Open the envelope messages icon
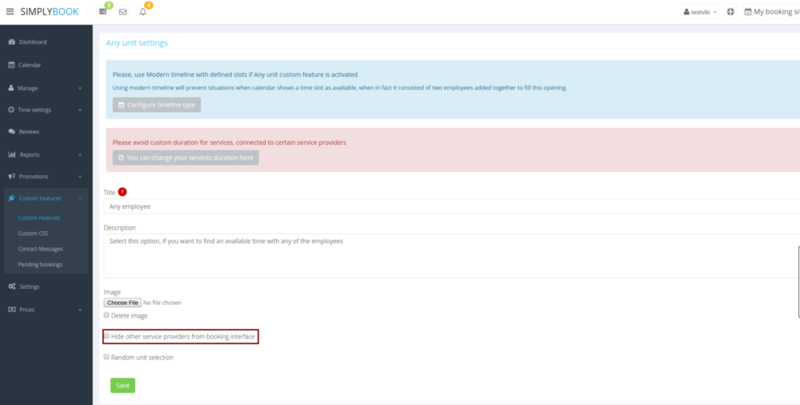800x405 pixels. tap(123, 12)
